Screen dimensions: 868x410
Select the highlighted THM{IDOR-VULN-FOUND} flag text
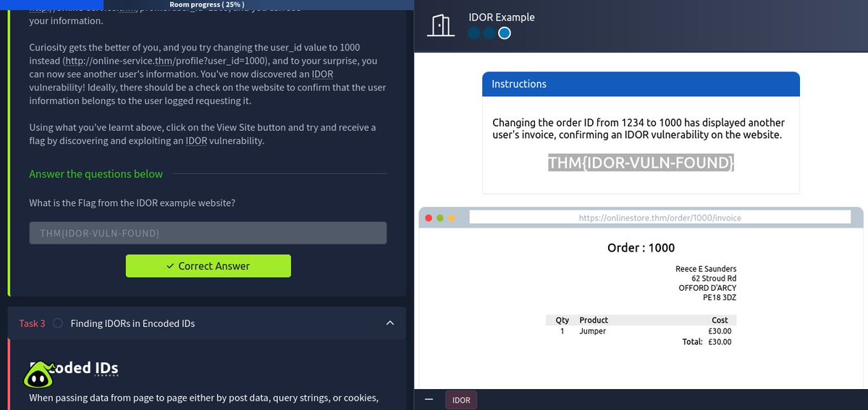coord(641,163)
